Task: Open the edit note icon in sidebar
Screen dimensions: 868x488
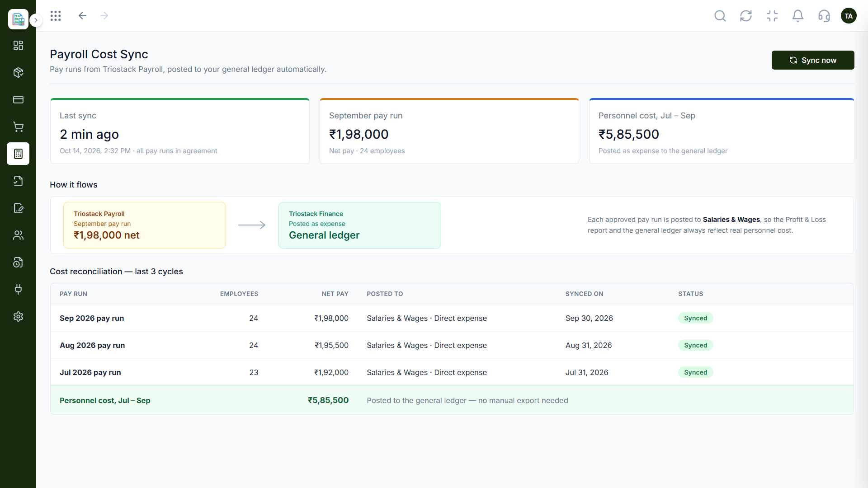Action: pos(18,208)
